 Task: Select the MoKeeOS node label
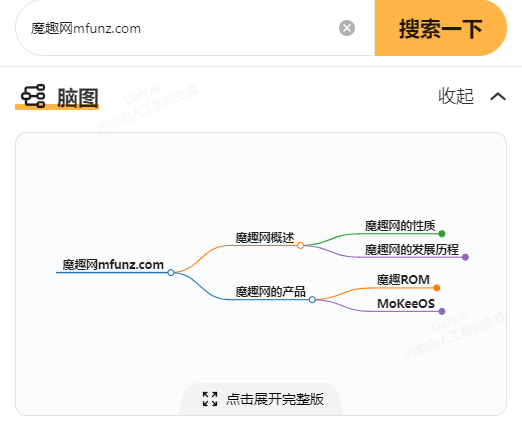coord(406,303)
